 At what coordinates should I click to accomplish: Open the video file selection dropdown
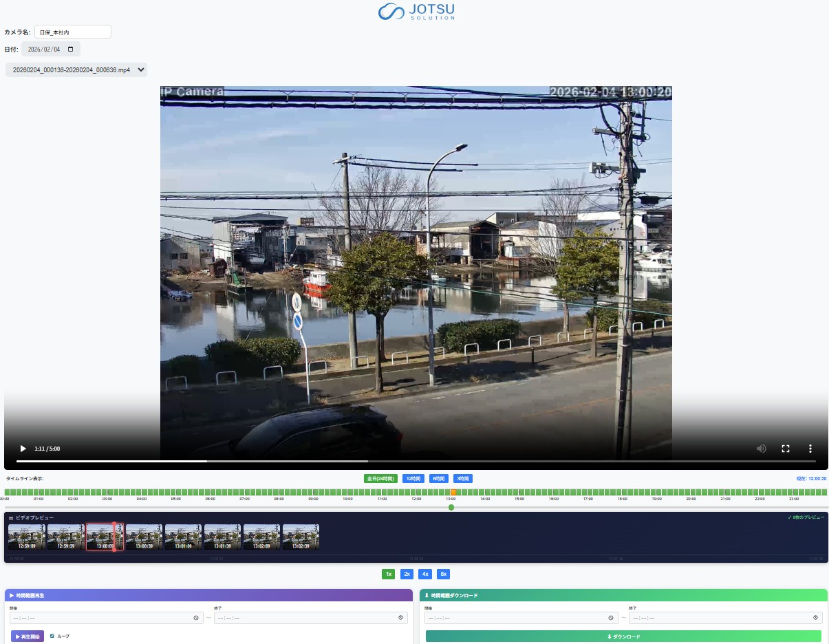tap(76, 69)
